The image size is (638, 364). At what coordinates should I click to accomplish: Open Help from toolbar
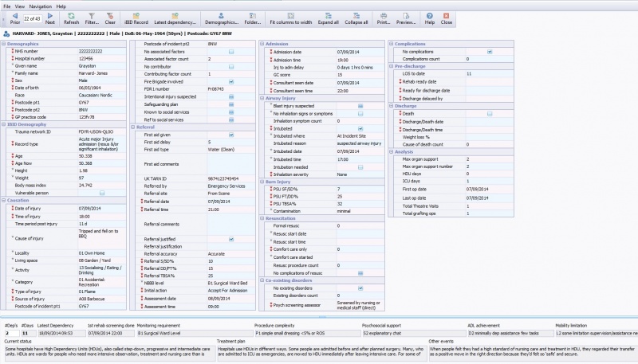tap(430, 18)
